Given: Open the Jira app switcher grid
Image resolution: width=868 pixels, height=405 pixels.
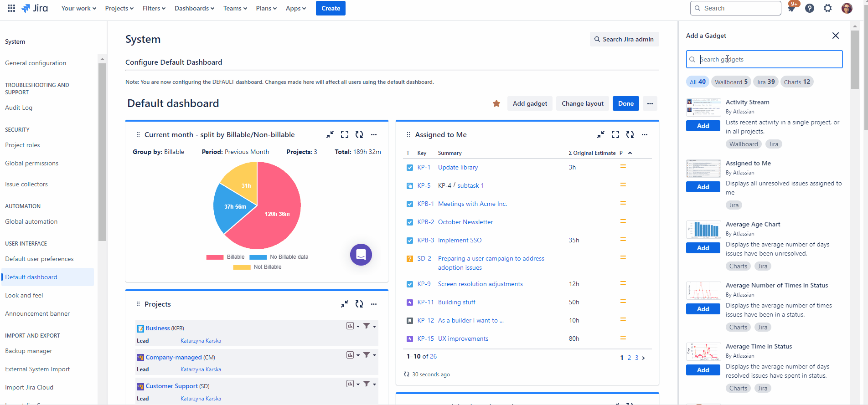Looking at the screenshot, I should click(11, 8).
